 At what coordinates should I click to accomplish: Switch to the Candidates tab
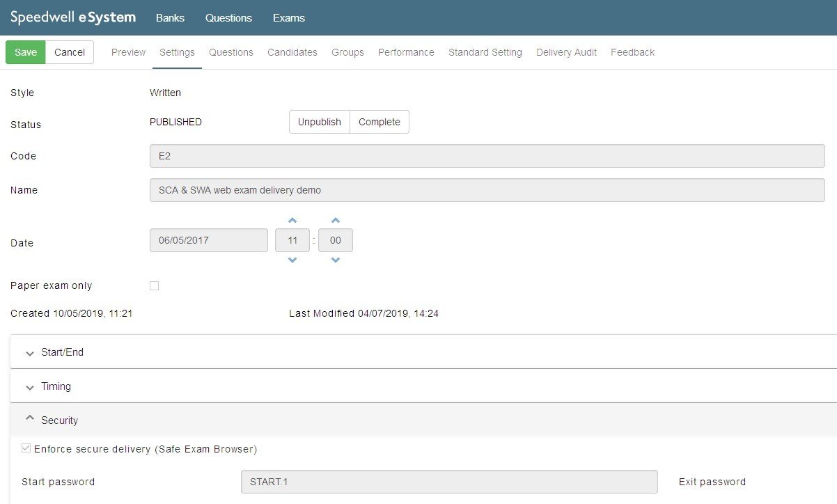(292, 52)
